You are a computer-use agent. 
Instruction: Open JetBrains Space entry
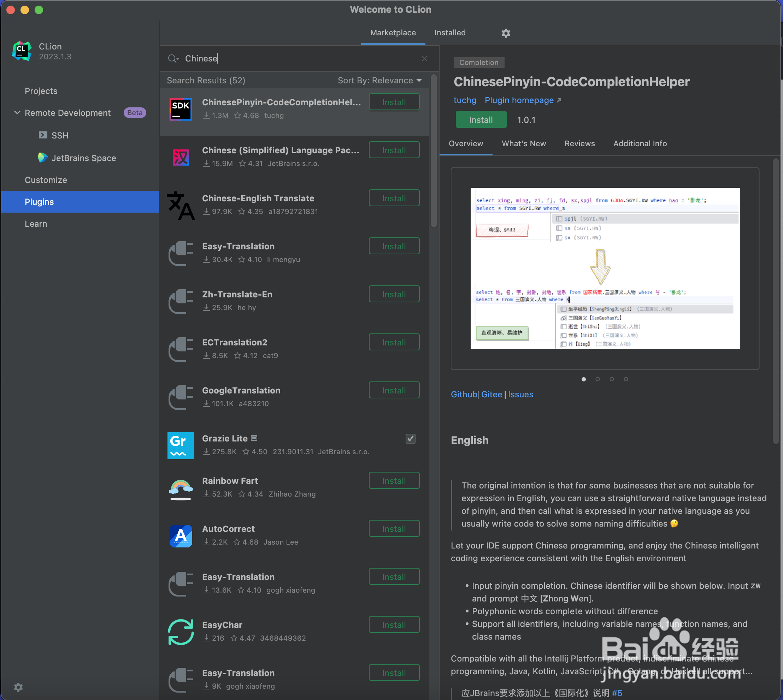click(77, 158)
